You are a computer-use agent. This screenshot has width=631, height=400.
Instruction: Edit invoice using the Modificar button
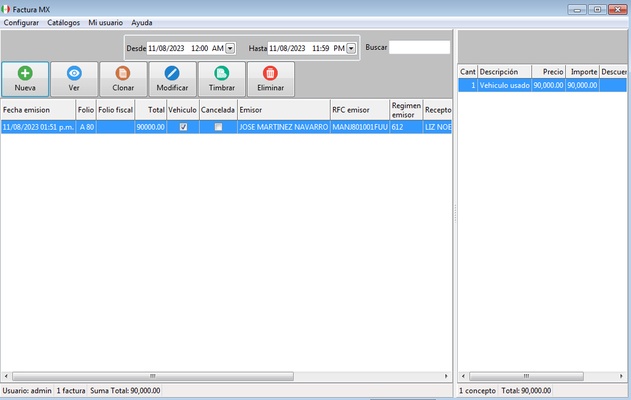click(x=172, y=79)
